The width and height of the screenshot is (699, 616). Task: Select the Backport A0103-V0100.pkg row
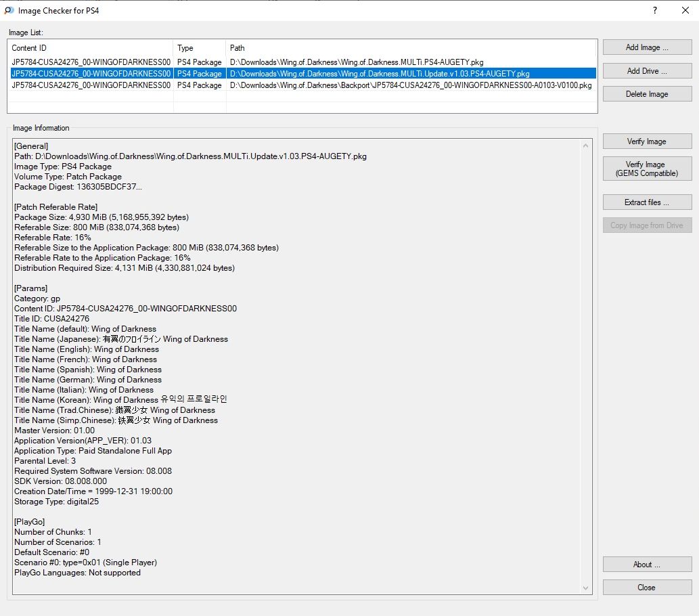(x=303, y=85)
